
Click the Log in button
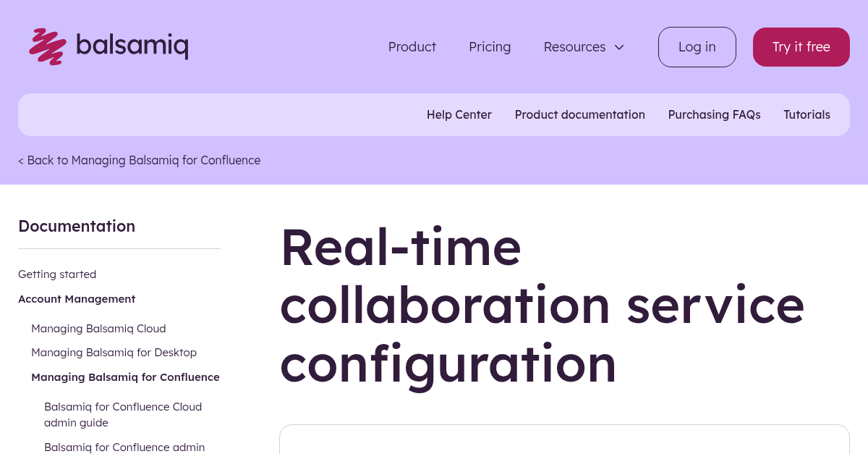[697, 46]
